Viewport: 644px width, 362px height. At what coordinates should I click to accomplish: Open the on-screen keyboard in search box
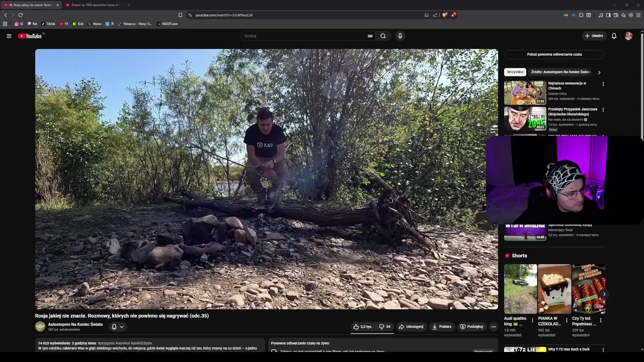pos(370,36)
